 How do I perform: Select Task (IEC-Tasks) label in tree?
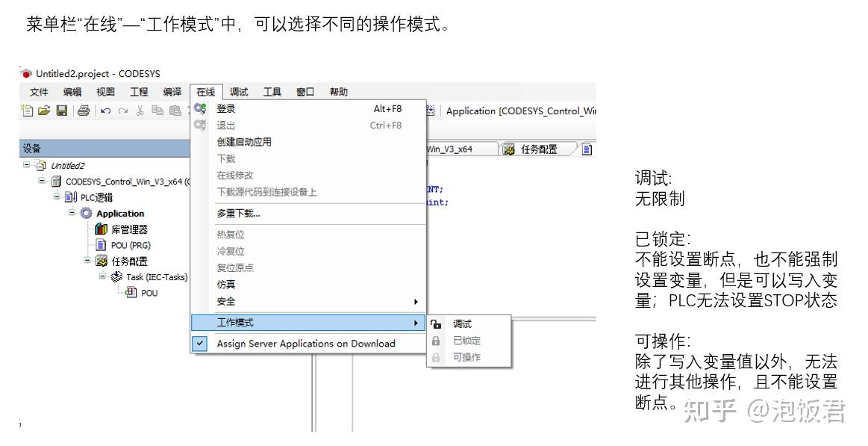click(157, 277)
